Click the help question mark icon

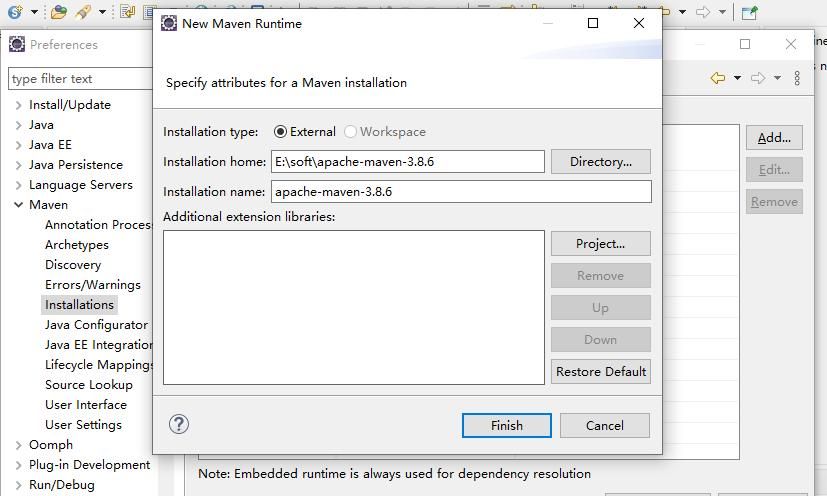coord(179,424)
